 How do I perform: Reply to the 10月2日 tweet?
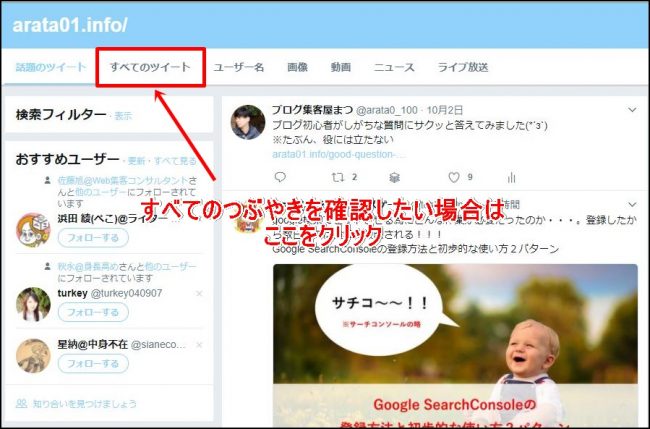(280, 177)
